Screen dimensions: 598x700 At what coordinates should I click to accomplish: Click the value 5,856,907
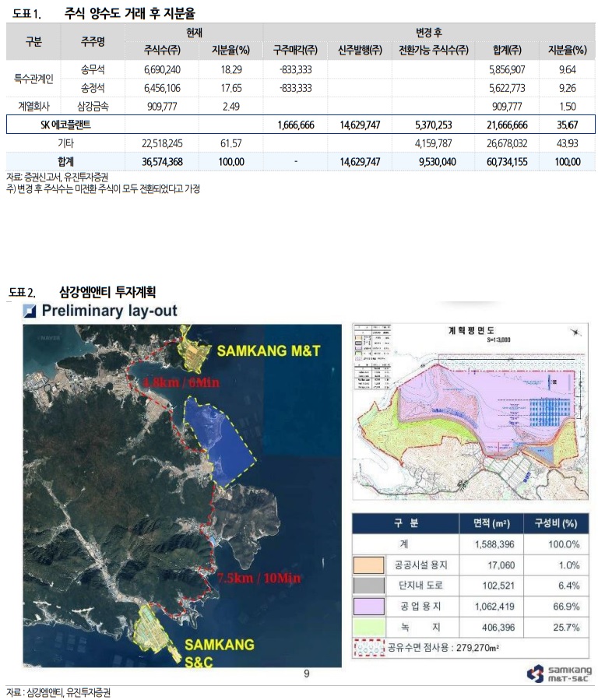tap(507, 69)
